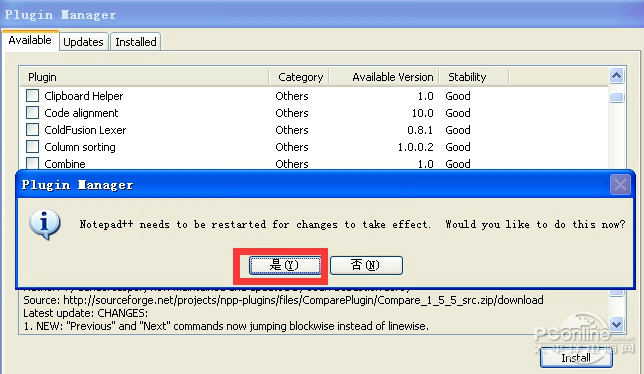Check the Code alignment plugin checkbox
Viewport: 644px width, 374px height.
[32, 112]
